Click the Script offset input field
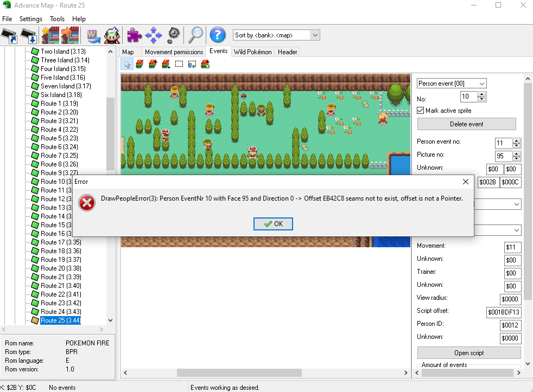 tap(504, 313)
